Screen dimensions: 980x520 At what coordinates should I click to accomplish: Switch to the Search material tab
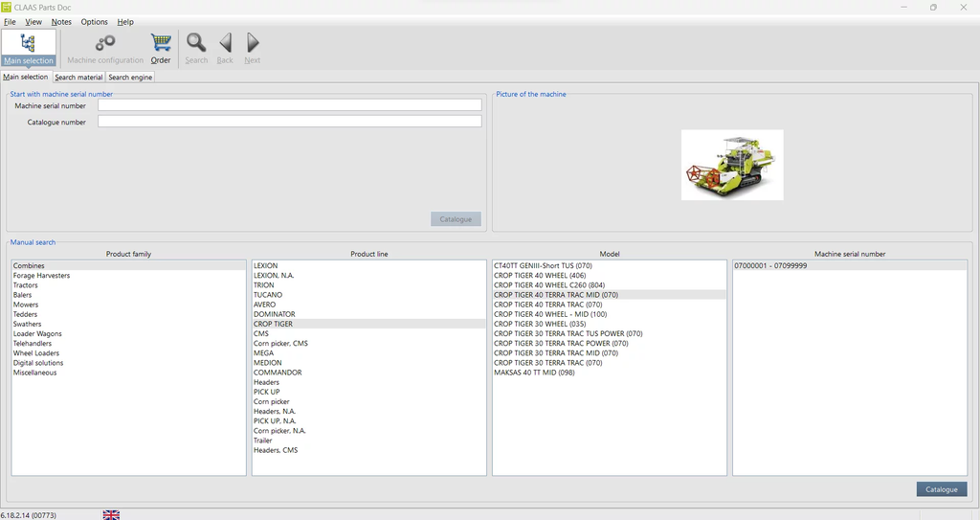(x=78, y=77)
